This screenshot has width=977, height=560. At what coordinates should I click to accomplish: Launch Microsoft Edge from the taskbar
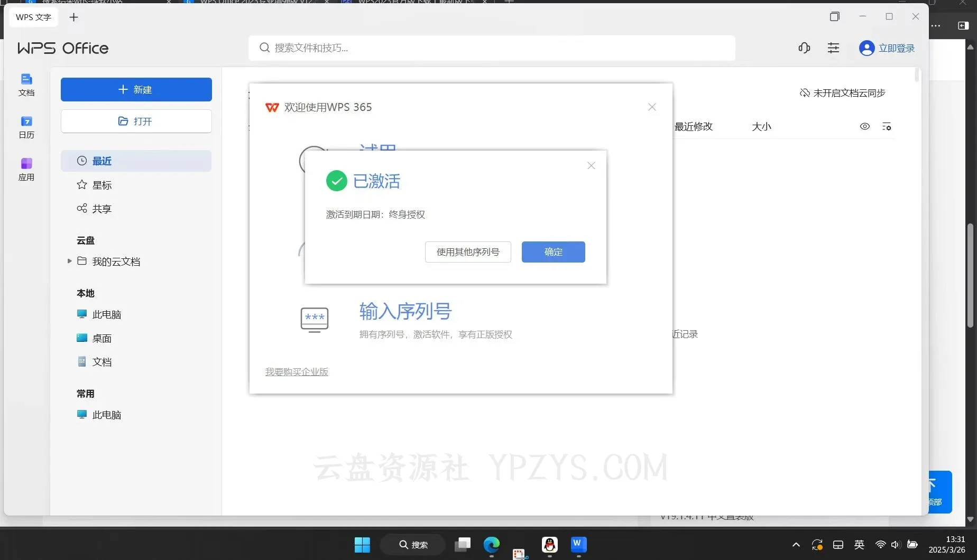click(491, 544)
